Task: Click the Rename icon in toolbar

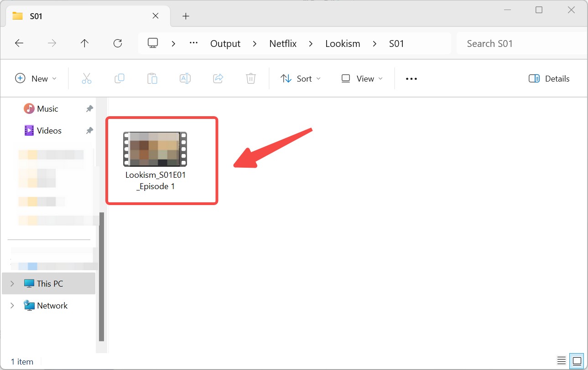Action: click(x=185, y=78)
